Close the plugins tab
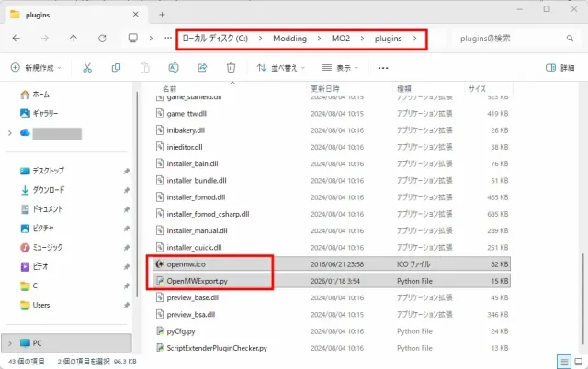588x369 pixels. coord(136,15)
